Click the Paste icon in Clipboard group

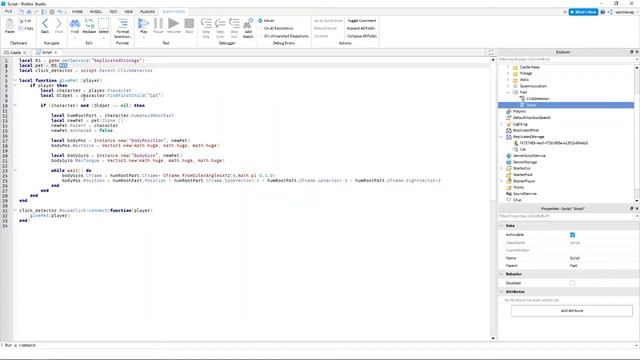[x=9, y=24]
